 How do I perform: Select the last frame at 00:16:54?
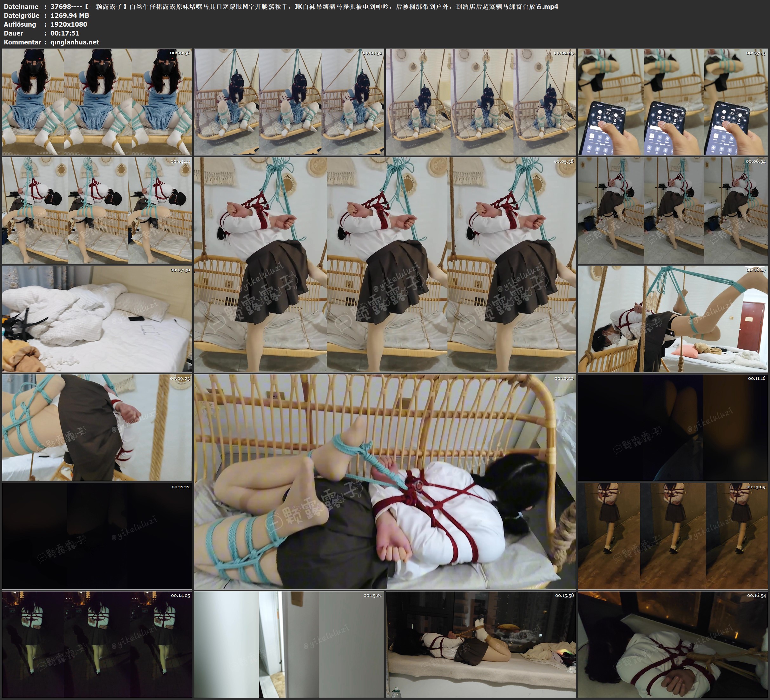point(672,644)
